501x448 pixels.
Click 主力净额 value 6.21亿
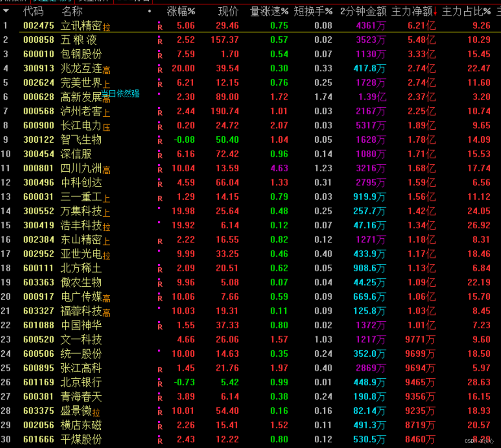[421, 26]
